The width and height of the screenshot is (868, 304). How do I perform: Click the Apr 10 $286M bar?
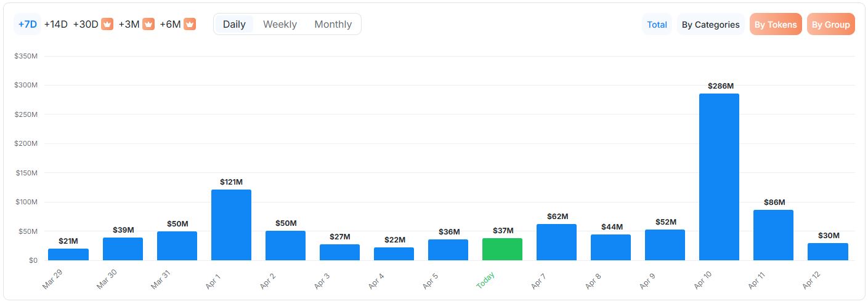[719, 177]
